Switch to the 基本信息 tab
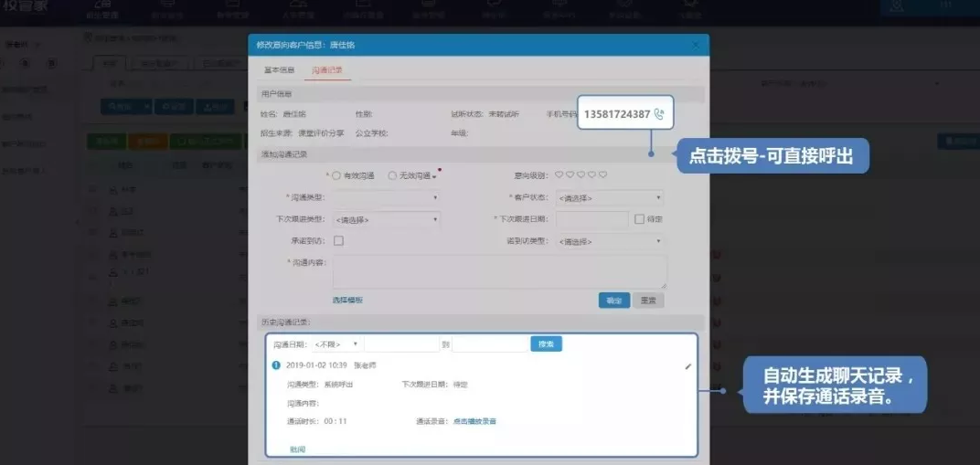 pyautogui.click(x=279, y=70)
